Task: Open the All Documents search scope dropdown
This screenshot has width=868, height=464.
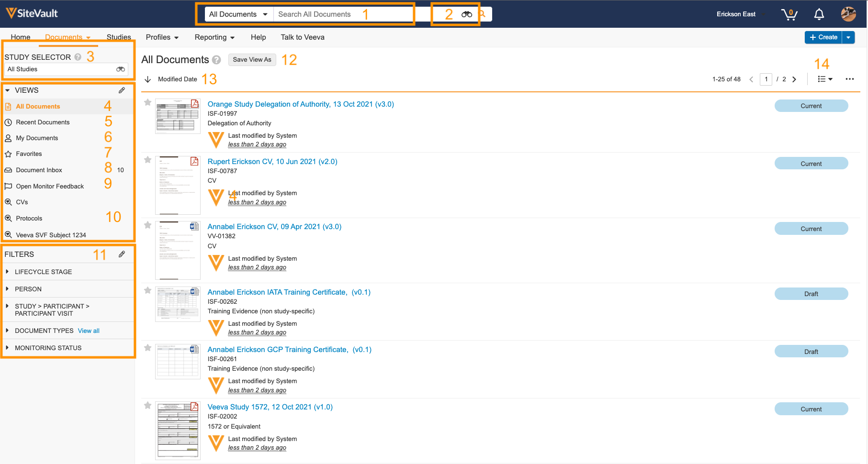Action: 238,14
